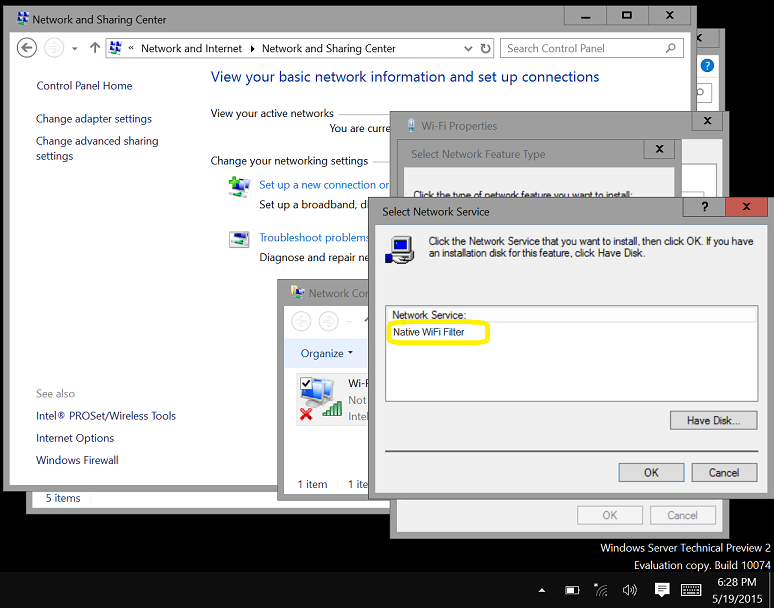This screenshot has height=608, width=774.
Task: Refresh the Network and Sharing Center page
Action: (486, 48)
